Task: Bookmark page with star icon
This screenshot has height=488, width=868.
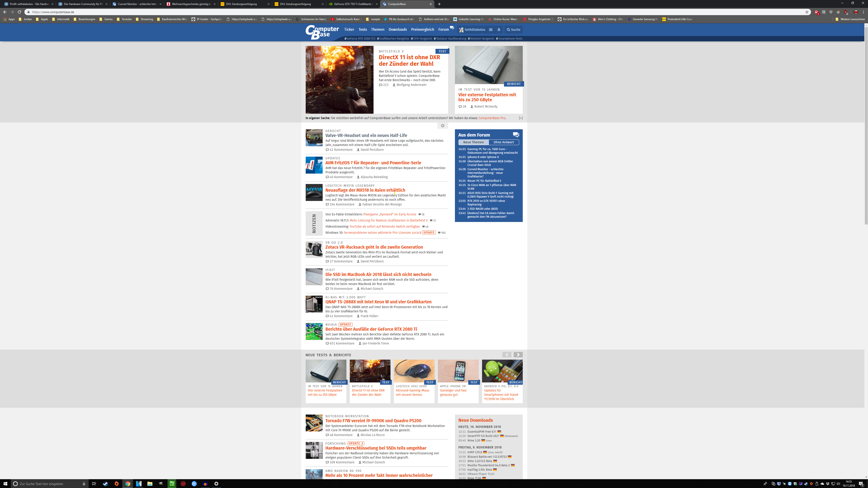Action: pyautogui.click(x=807, y=12)
